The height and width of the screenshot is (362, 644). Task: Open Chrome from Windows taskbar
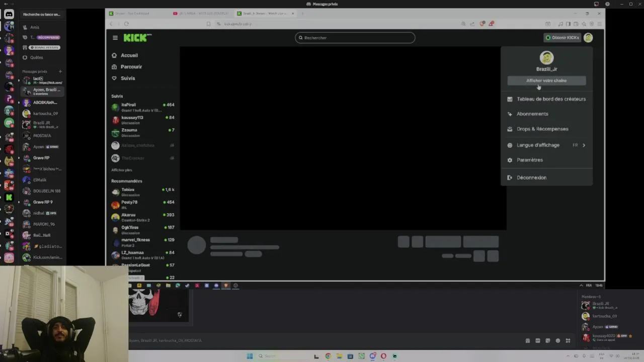[328, 356]
